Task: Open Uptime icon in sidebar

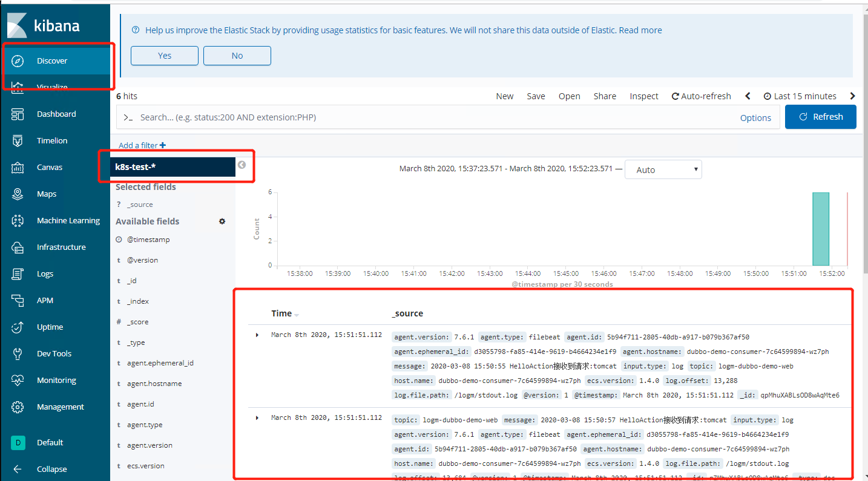Action: click(x=18, y=327)
